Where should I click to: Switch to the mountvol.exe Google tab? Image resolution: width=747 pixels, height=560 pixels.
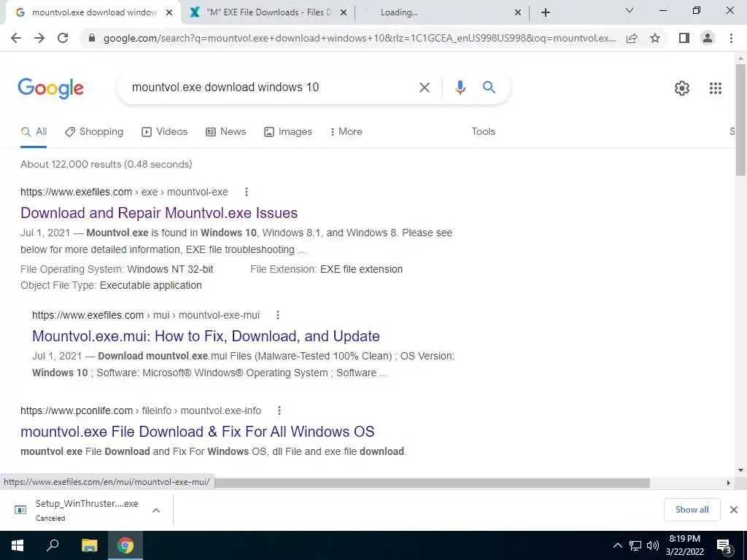click(93, 13)
